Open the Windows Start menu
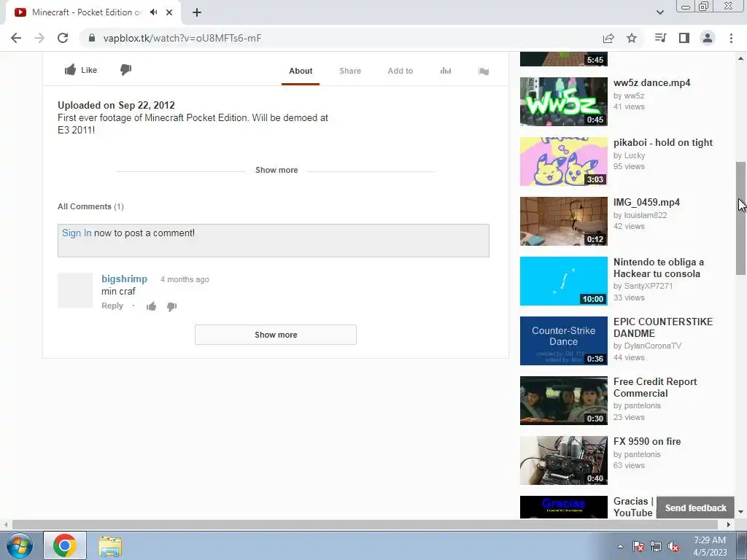747x560 pixels. tap(19, 545)
